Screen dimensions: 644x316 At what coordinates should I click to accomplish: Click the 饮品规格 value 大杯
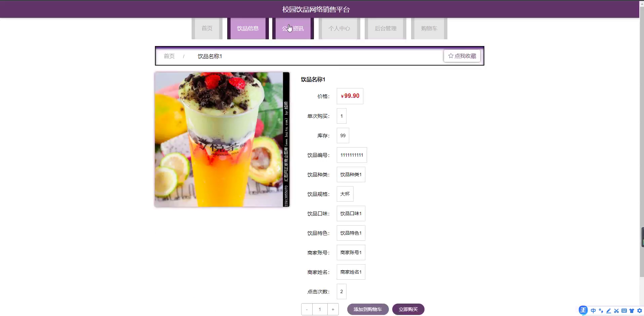[345, 194]
